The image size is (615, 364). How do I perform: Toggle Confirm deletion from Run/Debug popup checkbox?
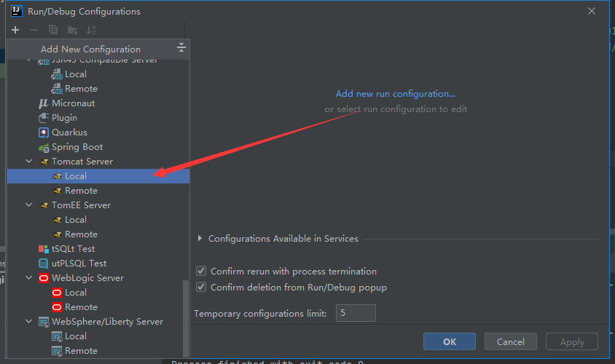pos(201,287)
